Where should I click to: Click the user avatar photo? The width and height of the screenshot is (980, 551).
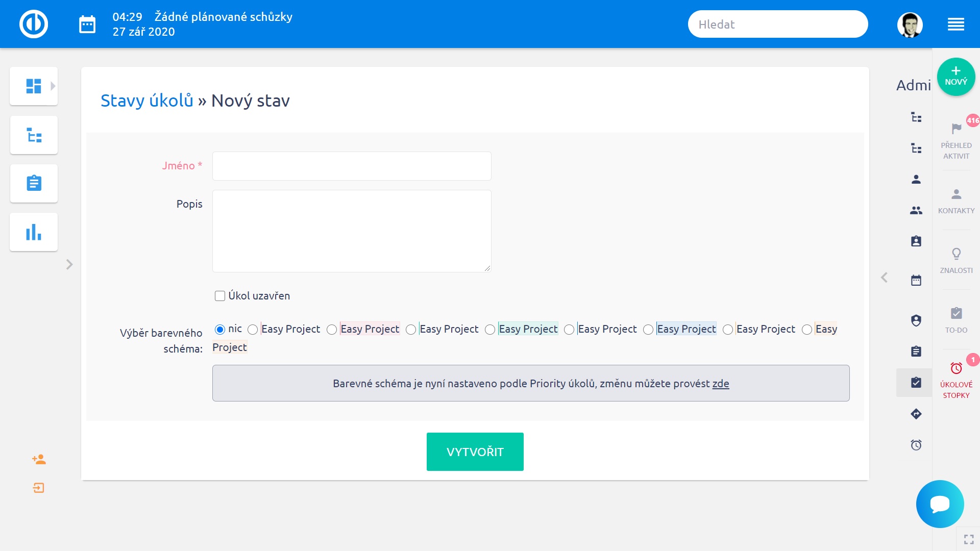[x=910, y=24]
